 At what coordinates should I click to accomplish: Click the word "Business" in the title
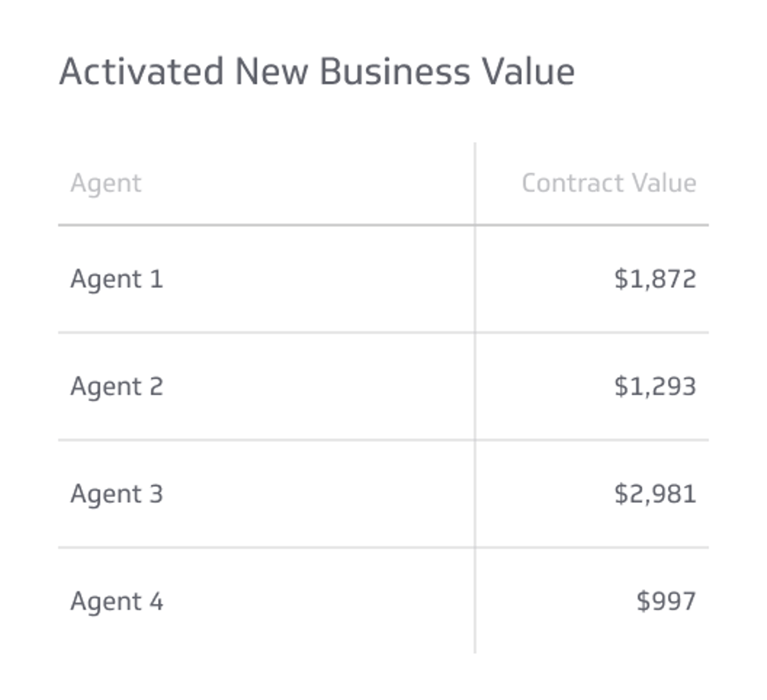tap(394, 71)
